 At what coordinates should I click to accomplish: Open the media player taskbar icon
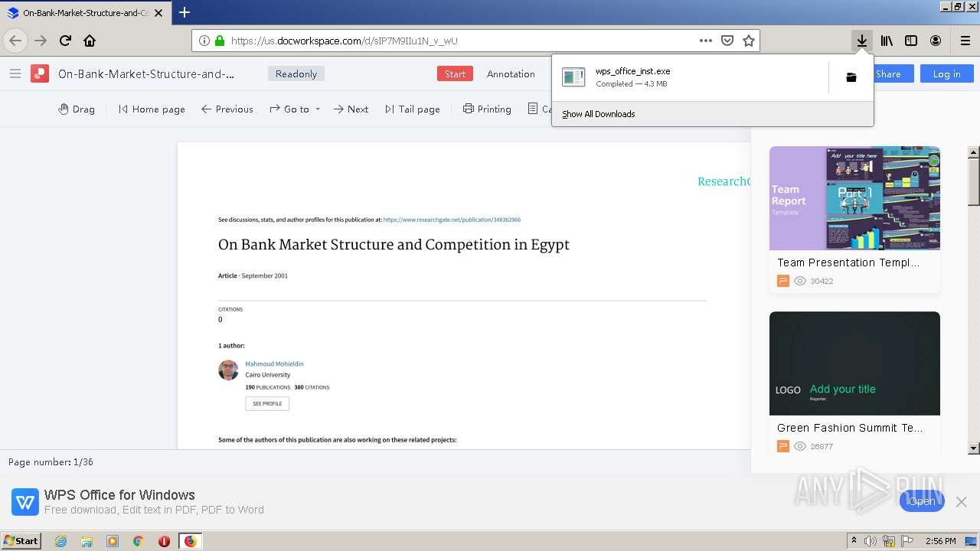(113, 541)
